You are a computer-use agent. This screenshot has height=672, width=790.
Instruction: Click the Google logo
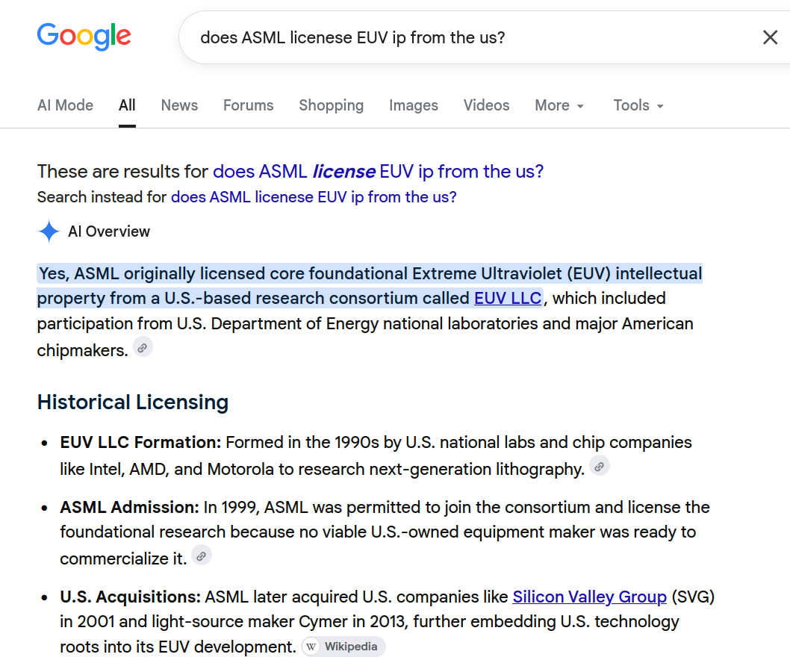point(84,37)
